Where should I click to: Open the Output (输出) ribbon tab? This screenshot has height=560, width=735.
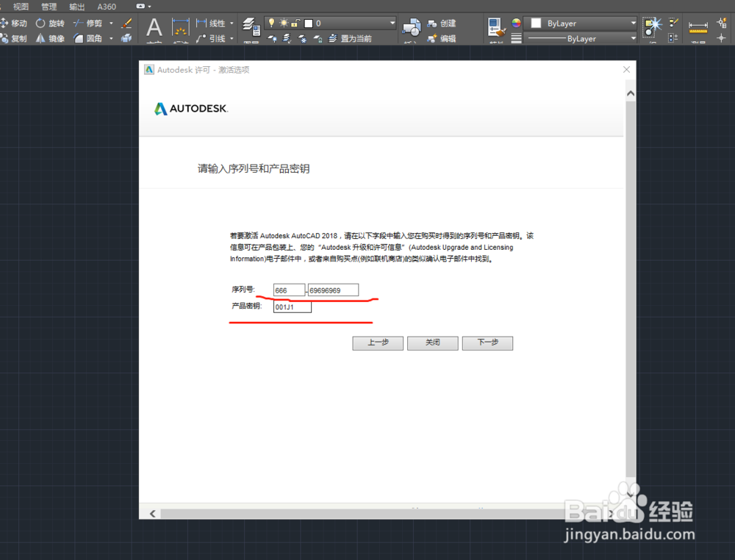[77, 7]
